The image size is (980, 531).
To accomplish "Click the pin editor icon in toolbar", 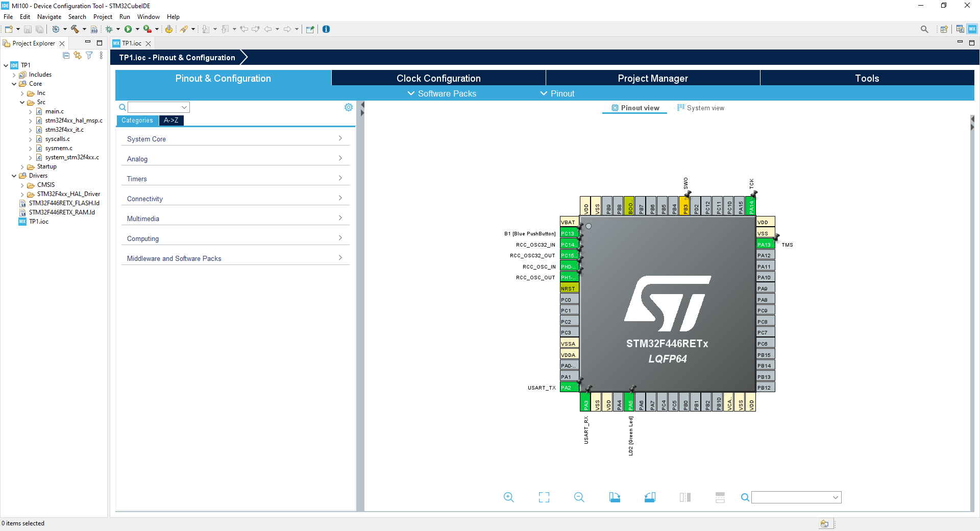I will tap(310, 29).
